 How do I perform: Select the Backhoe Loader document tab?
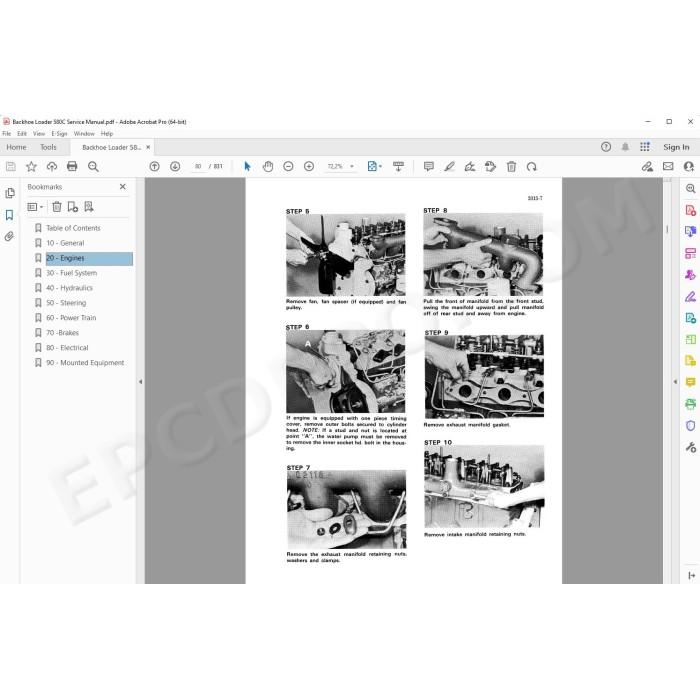pos(111,147)
